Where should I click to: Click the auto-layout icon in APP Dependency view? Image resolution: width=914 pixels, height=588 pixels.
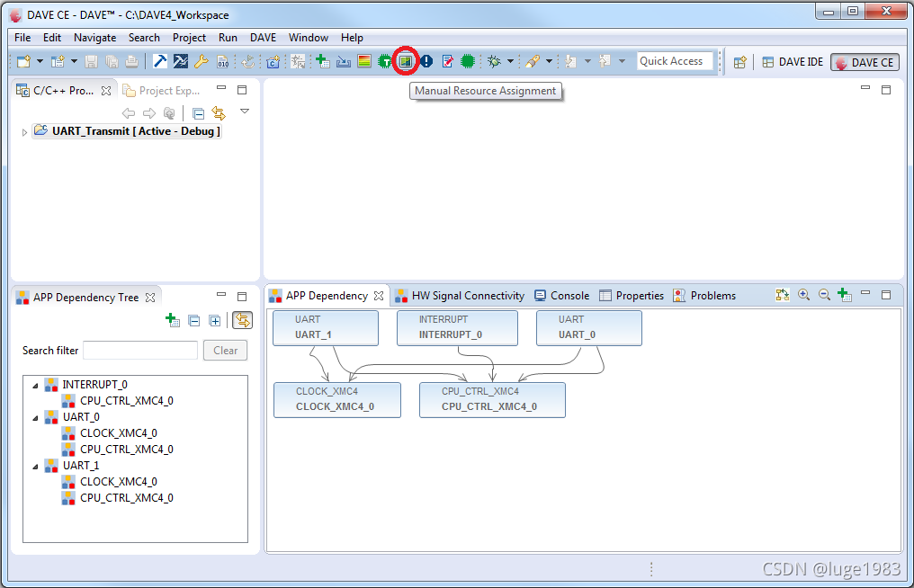(783, 295)
